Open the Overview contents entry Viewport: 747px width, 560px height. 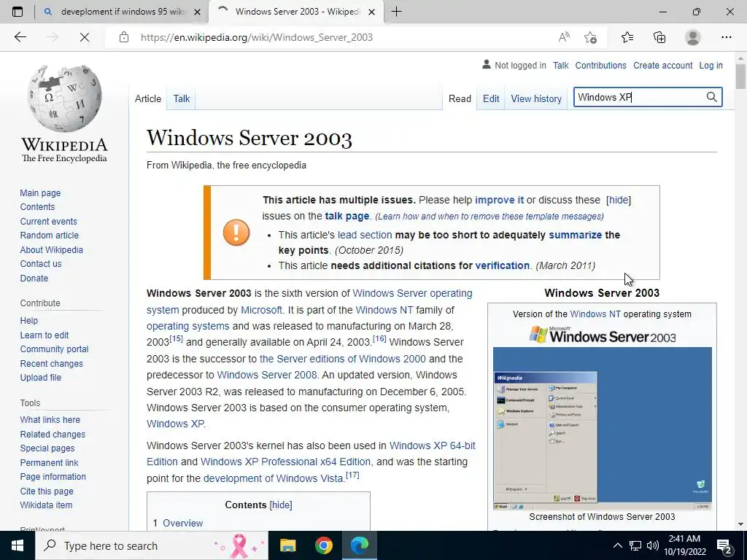pos(182,523)
